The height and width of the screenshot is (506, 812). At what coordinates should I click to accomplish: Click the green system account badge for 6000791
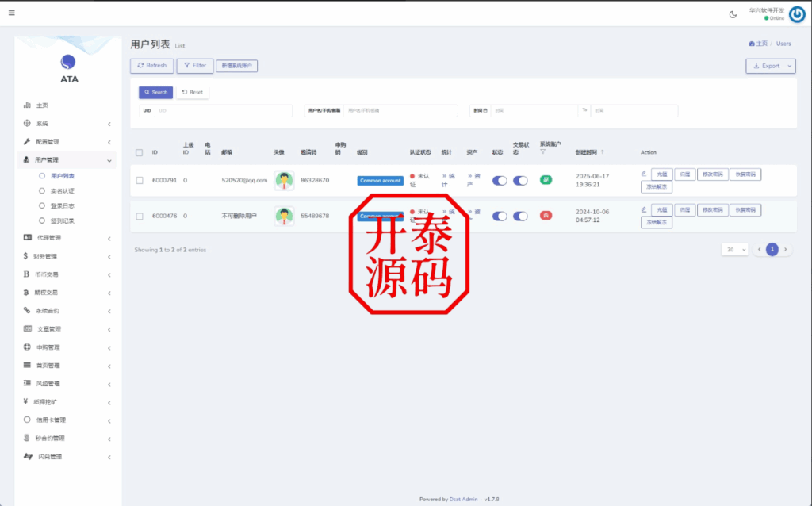pyautogui.click(x=546, y=180)
